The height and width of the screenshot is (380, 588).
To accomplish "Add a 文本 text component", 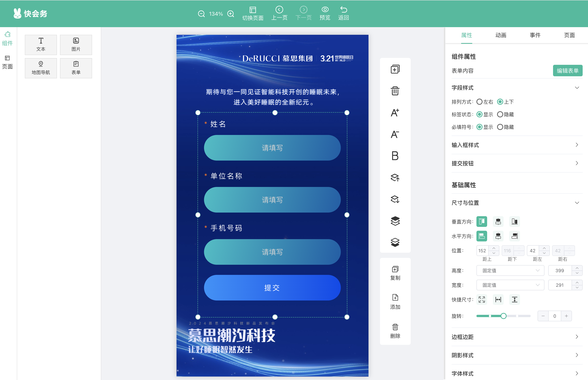I will pos(41,45).
